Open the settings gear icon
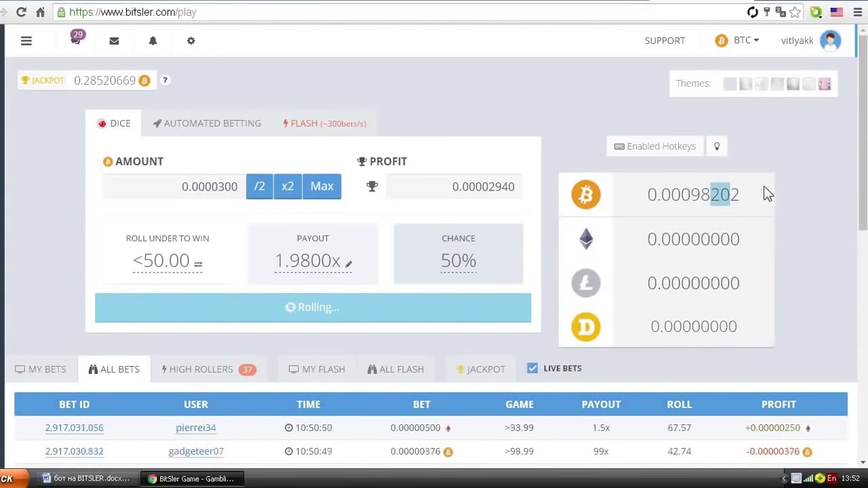 tap(191, 41)
